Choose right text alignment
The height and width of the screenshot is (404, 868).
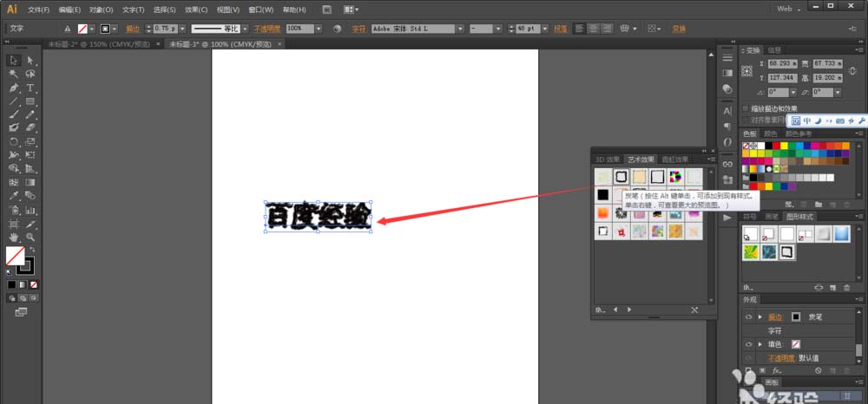pos(607,29)
